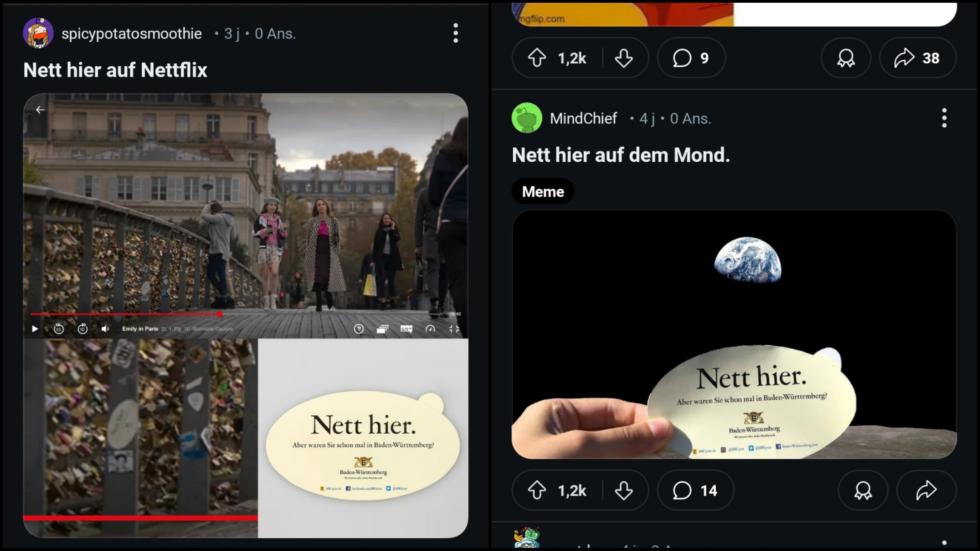
Task: Click Netflix red progress bar scrubber
Action: click(220, 314)
